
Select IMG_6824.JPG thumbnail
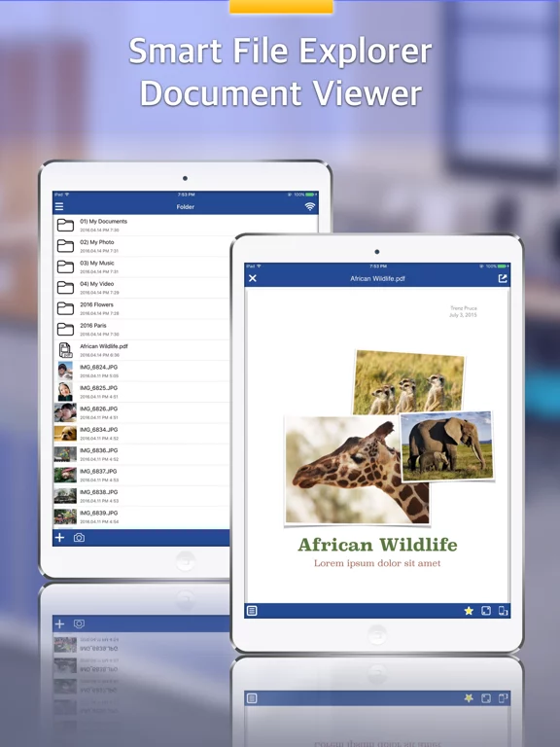point(65,371)
